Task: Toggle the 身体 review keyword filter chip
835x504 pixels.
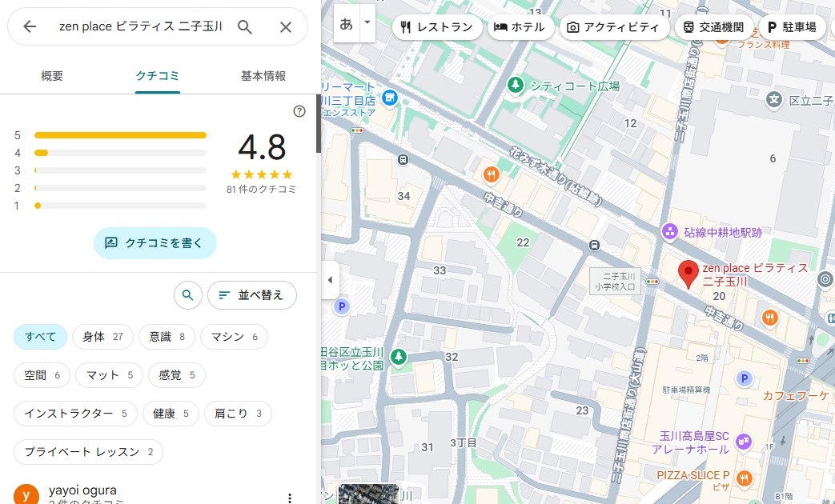Action: pos(102,337)
